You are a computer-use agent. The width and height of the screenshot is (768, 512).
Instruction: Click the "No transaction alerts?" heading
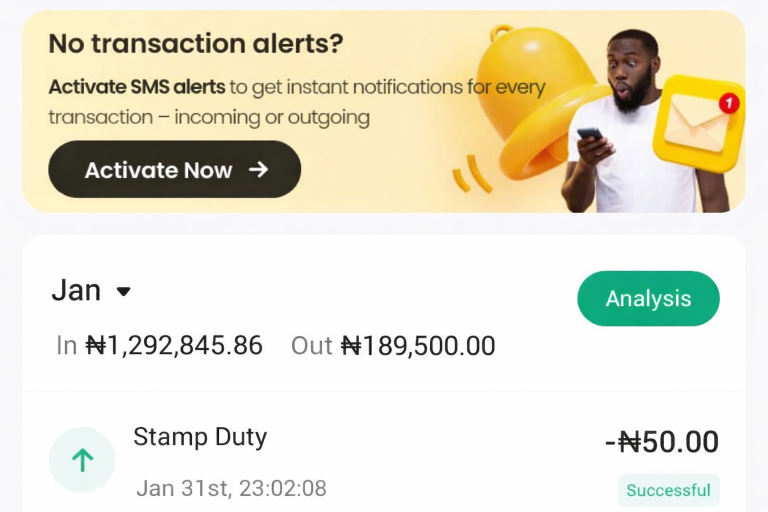coord(196,44)
